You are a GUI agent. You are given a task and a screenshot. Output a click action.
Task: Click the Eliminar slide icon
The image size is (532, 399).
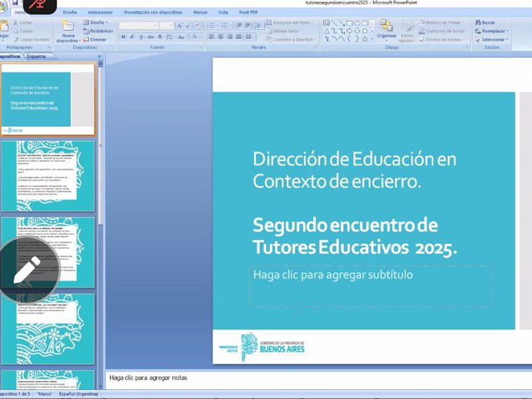[x=94, y=40]
